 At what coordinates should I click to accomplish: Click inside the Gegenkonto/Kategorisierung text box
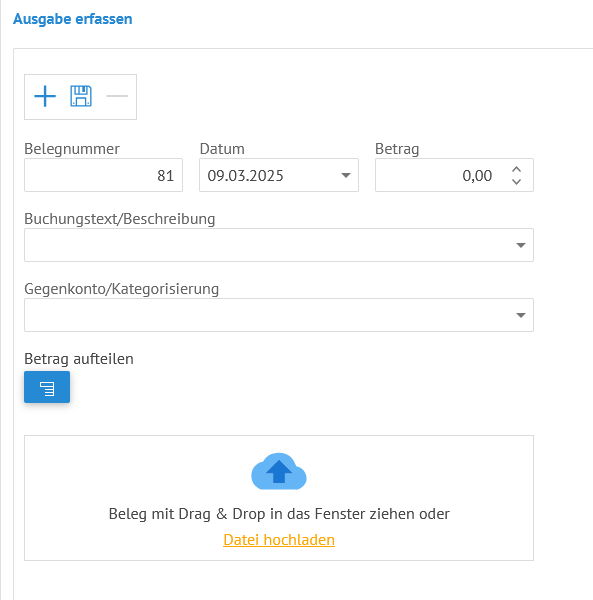[x=268, y=315]
